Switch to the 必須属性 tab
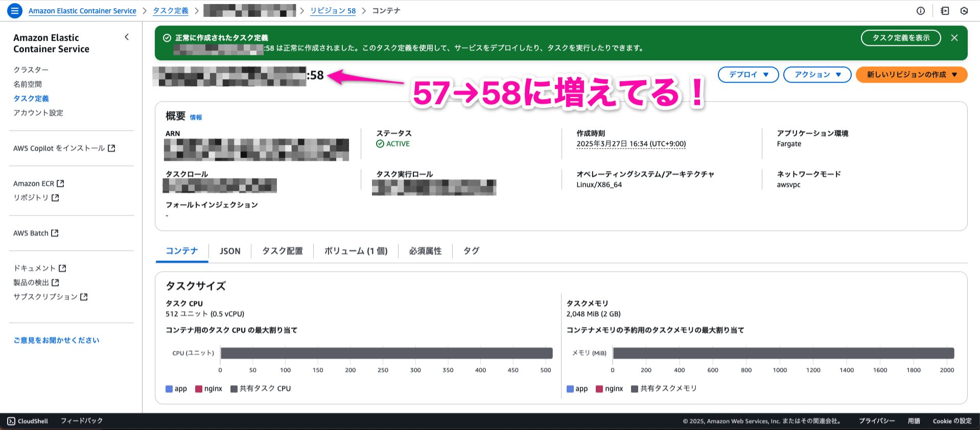980x430 pixels. [425, 251]
